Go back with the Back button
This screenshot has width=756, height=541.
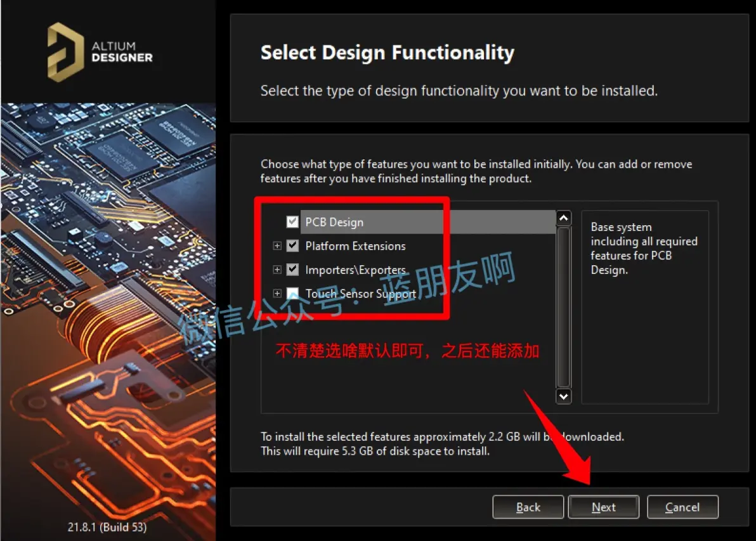click(x=528, y=507)
